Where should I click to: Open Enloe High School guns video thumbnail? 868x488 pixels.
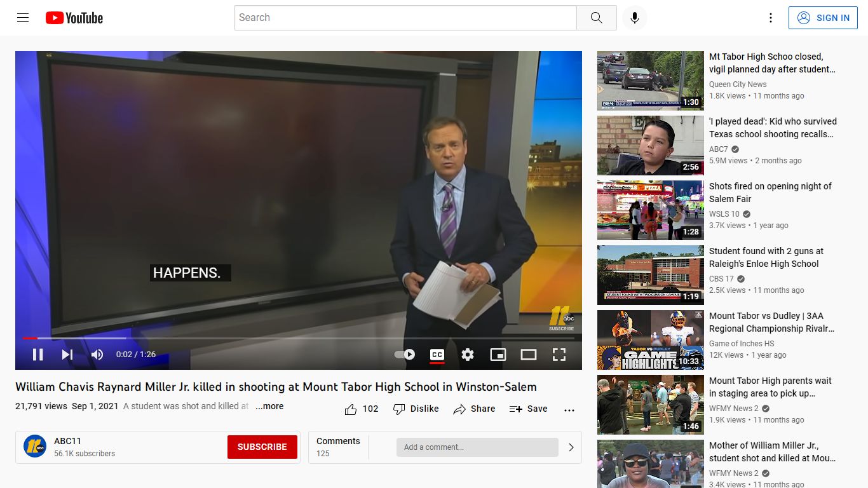(651, 275)
